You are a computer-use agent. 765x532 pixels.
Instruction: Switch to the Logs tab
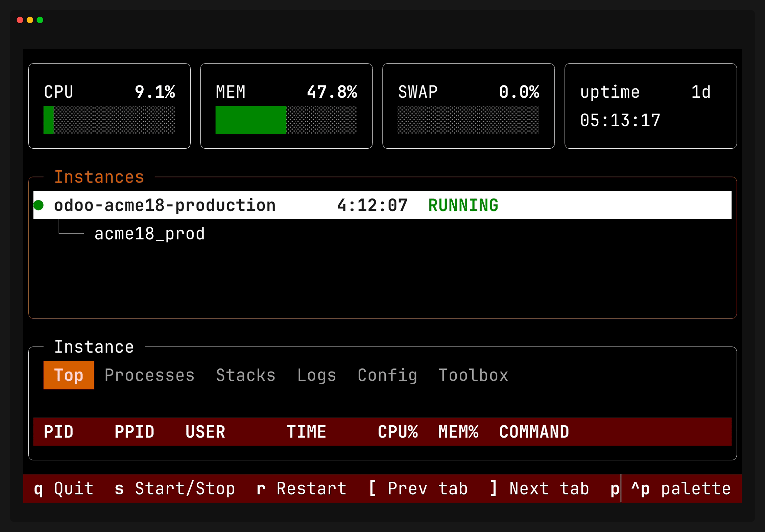(317, 375)
